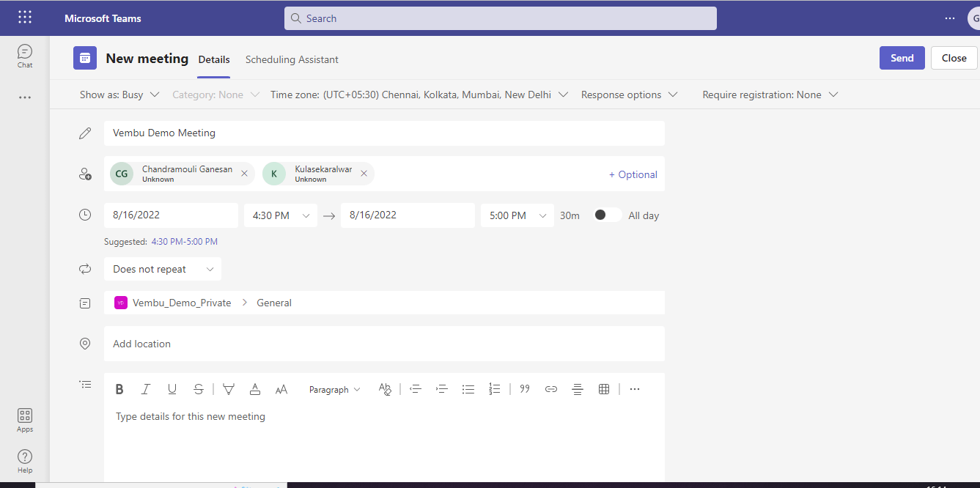Clear all formatting in the editor
Viewport: 980px width, 488px height.
pyautogui.click(x=385, y=389)
